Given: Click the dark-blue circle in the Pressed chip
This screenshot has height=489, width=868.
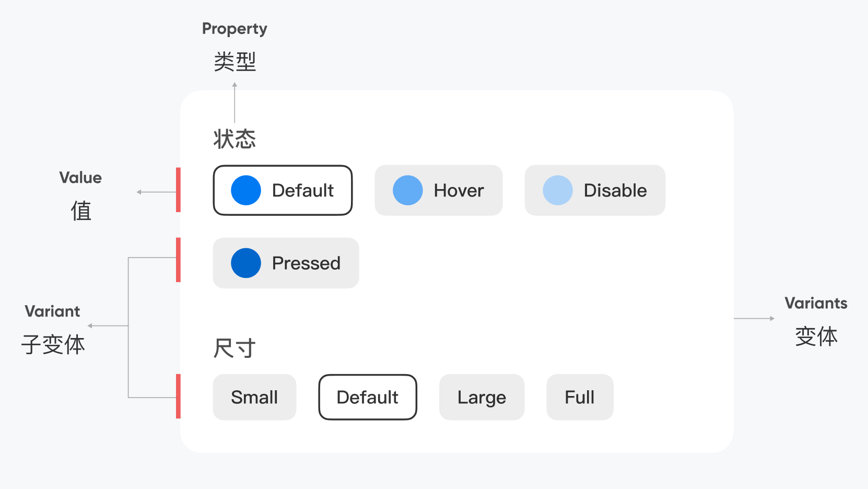Looking at the screenshot, I should pyautogui.click(x=246, y=263).
